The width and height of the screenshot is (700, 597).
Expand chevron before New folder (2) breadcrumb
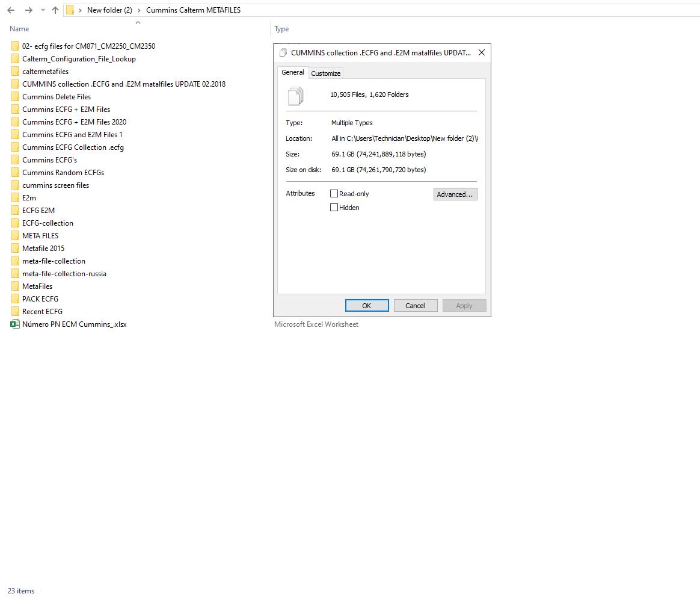click(80, 10)
